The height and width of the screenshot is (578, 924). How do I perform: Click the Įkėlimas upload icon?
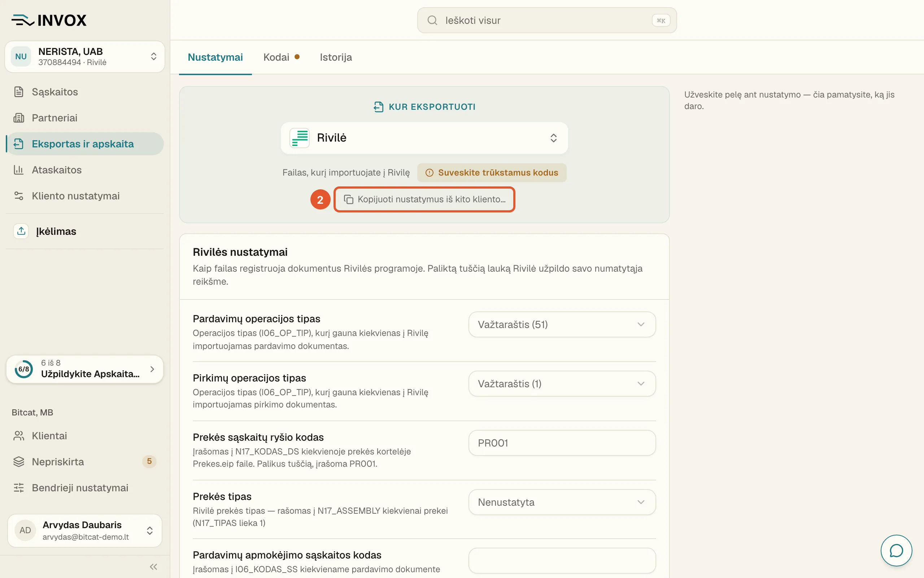[21, 231]
